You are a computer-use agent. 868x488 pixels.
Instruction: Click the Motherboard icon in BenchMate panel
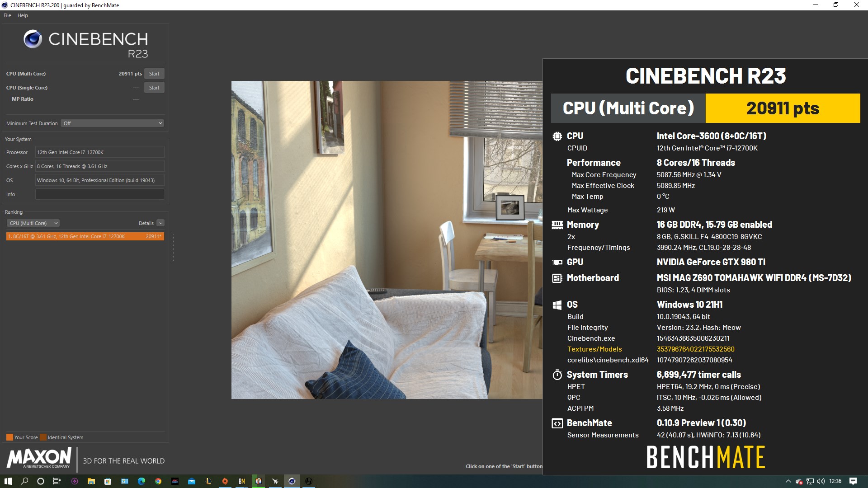point(557,278)
